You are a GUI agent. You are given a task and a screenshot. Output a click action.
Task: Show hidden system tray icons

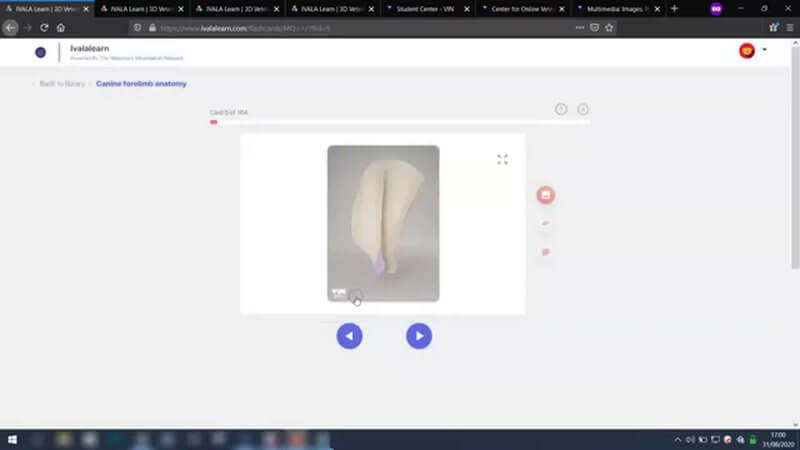pos(678,440)
